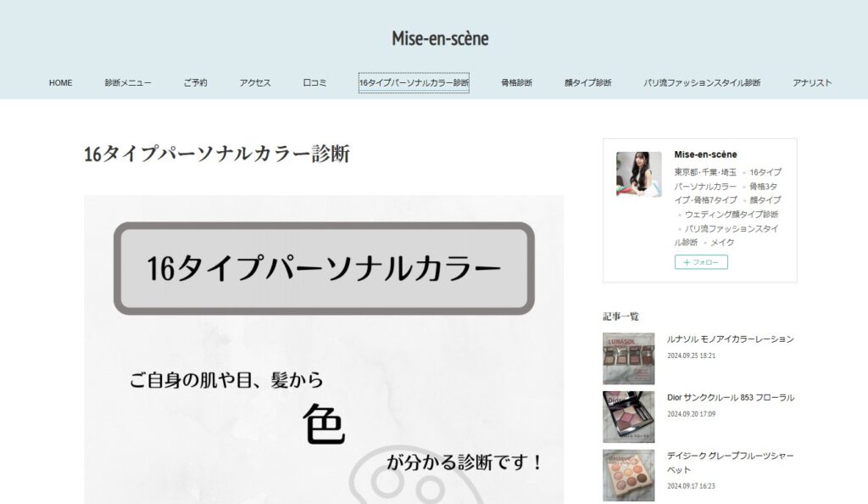Open the dasique palette thumbnail
868x504 pixels.
pos(628,475)
